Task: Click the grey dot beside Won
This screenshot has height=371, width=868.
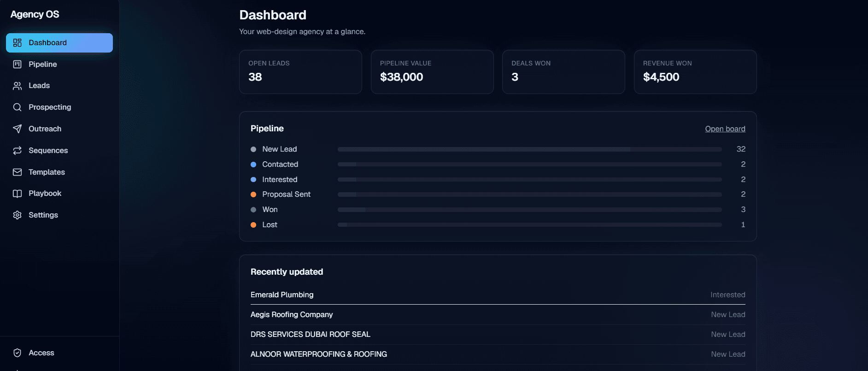Action: (253, 210)
